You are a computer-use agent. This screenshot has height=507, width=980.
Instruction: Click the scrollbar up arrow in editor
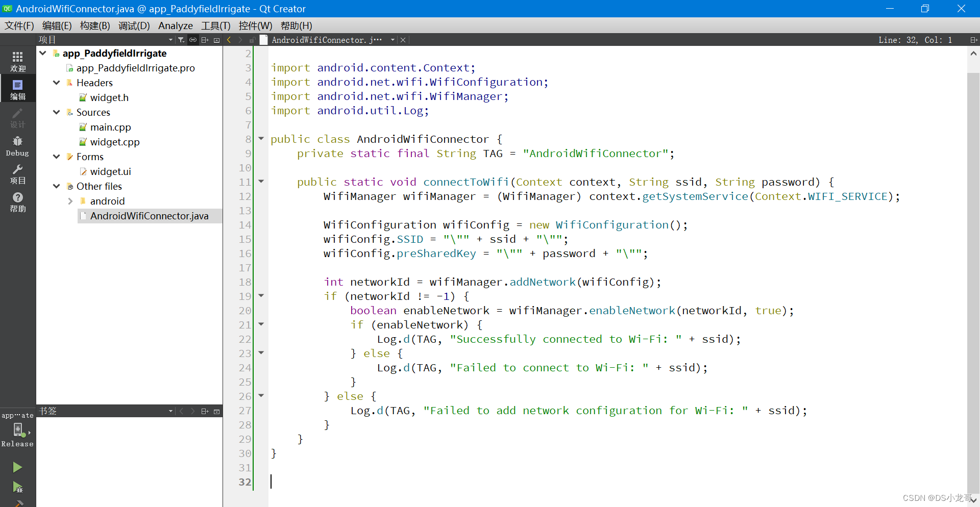973,53
